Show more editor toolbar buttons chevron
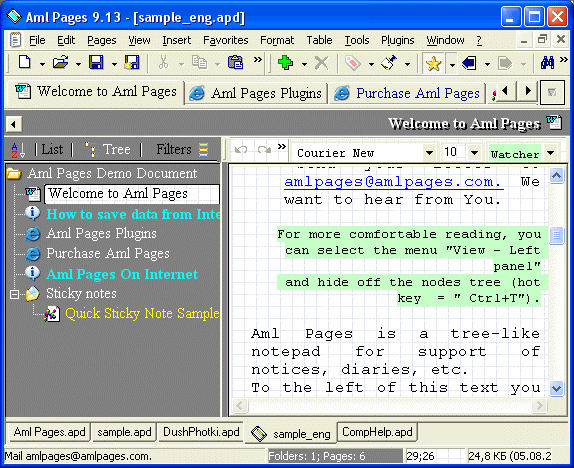This screenshot has width=574, height=468. click(282, 147)
